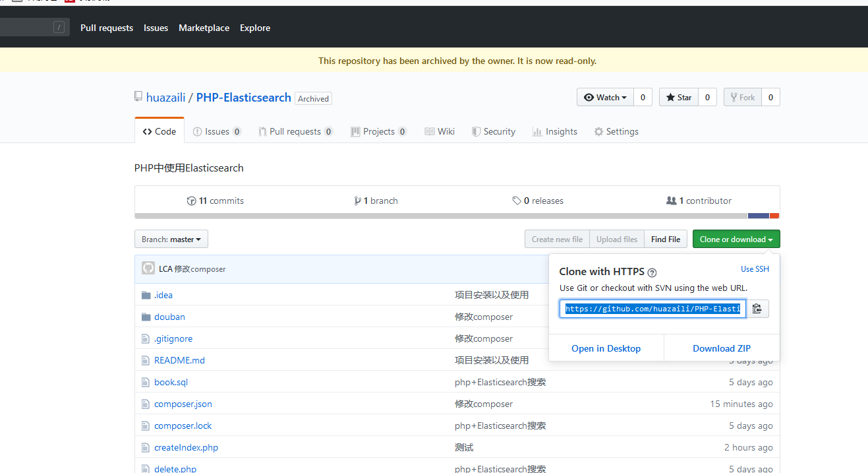
Task: Switch to the repository Issues tab
Action: [217, 131]
